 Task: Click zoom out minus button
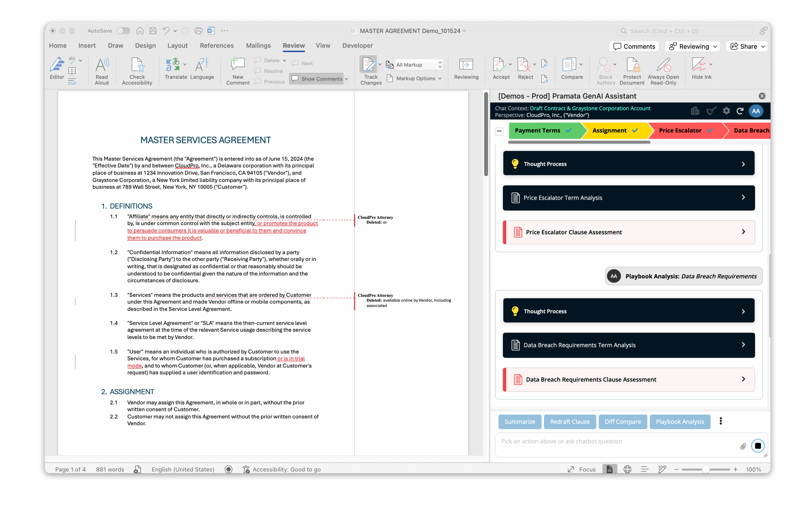coord(676,469)
